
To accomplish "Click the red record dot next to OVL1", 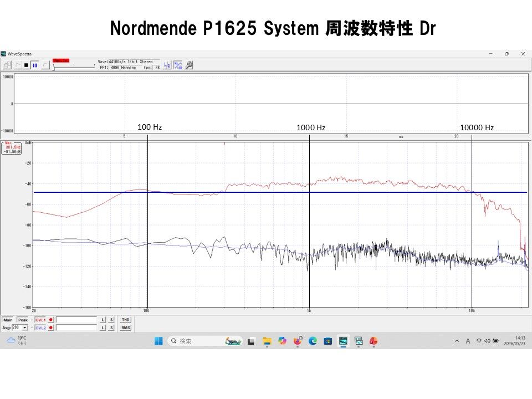I will (51, 320).
